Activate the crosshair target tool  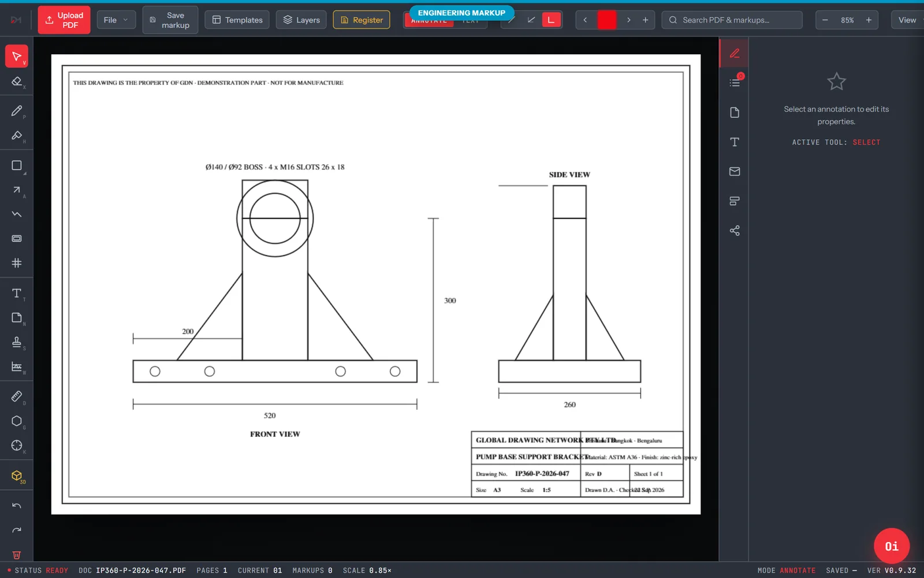[x=17, y=445]
